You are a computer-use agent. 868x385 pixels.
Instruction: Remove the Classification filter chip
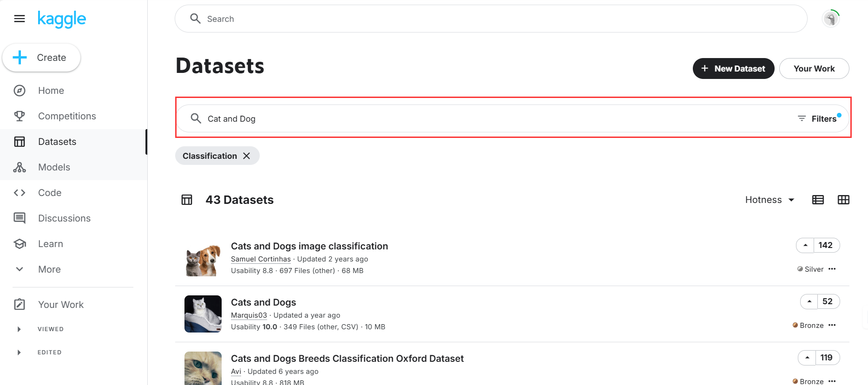click(247, 156)
